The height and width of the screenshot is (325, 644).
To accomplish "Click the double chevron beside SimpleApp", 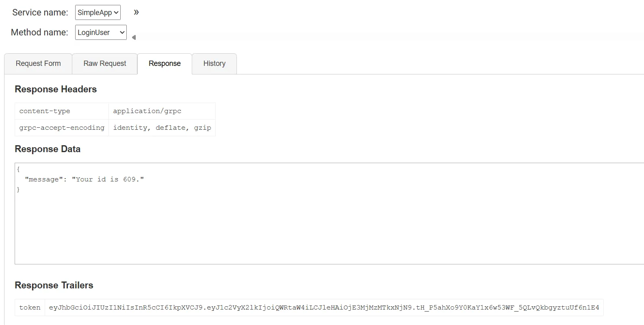I will (136, 12).
